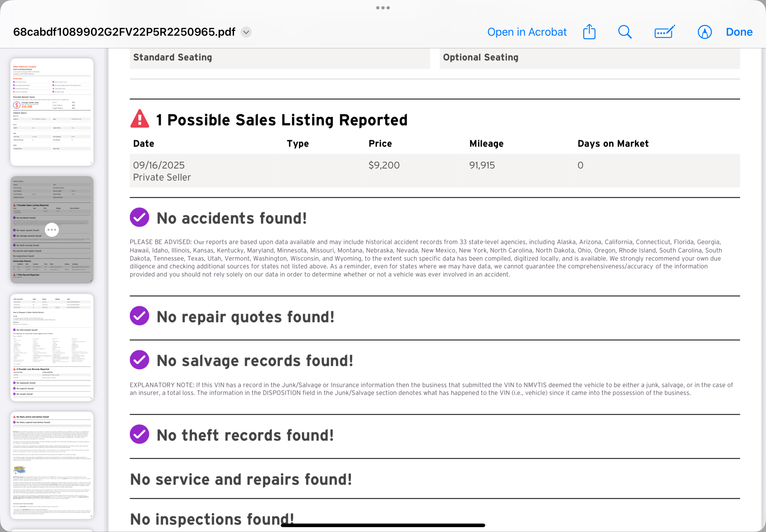This screenshot has width=766, height=532.
Task: Select the page 1 thumbnail
Action: pyautogui.click(x=52, y=112)
